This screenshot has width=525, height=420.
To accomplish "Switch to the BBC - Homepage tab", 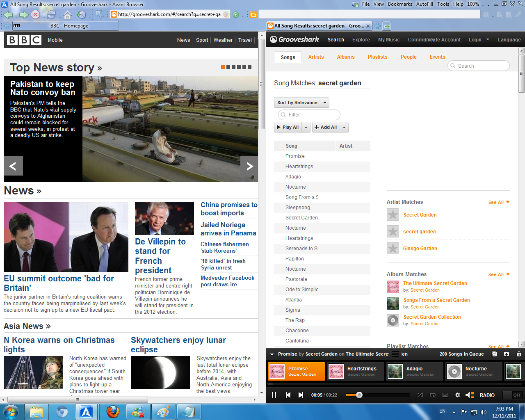I will point(66,26).
